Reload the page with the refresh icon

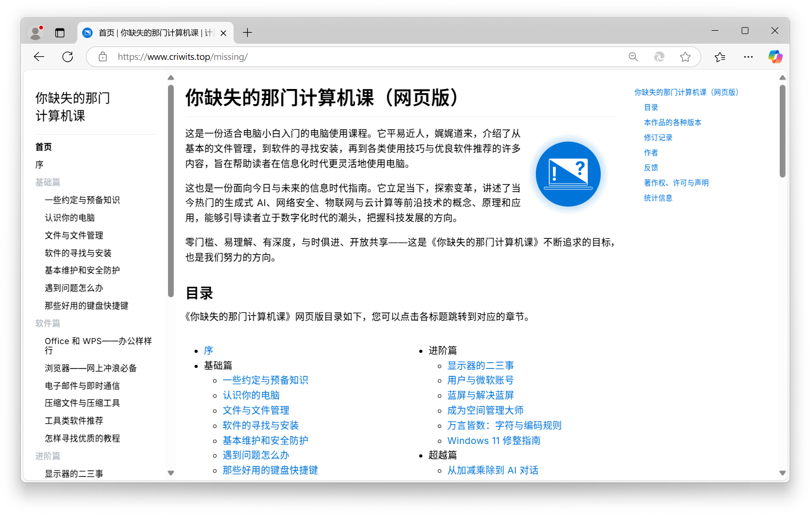click(68, 57)
